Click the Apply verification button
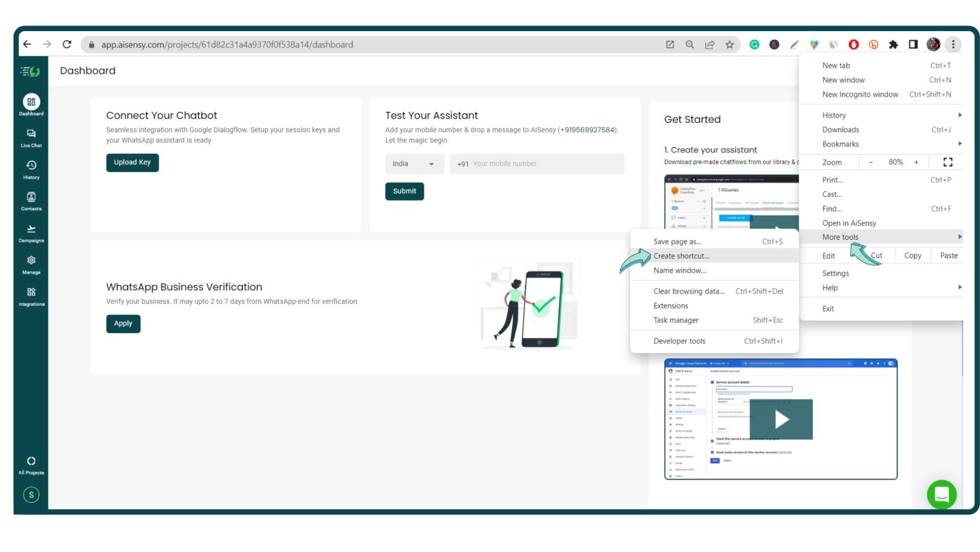 [123, 324]
